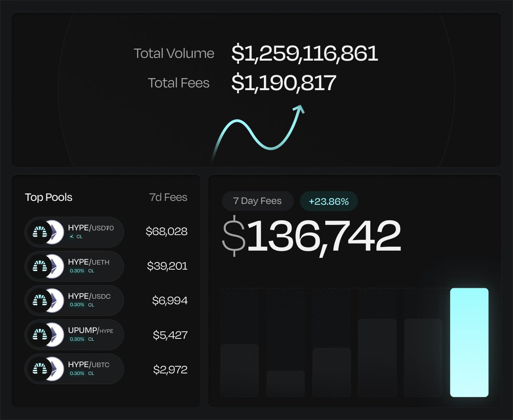Click the +23.86% change badge
Screen dimensions: 513x420
(329, 201)
